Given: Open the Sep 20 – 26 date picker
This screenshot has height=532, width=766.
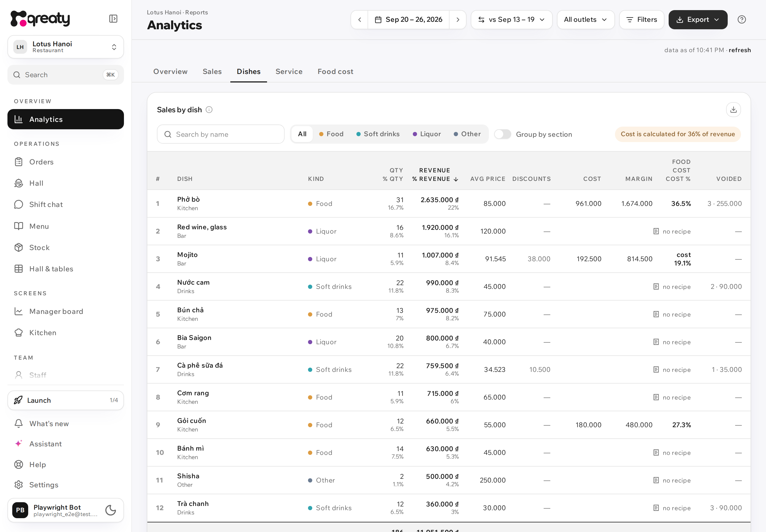Looking at the screenshot, I should pyautogui.click(x=408, y=20).
